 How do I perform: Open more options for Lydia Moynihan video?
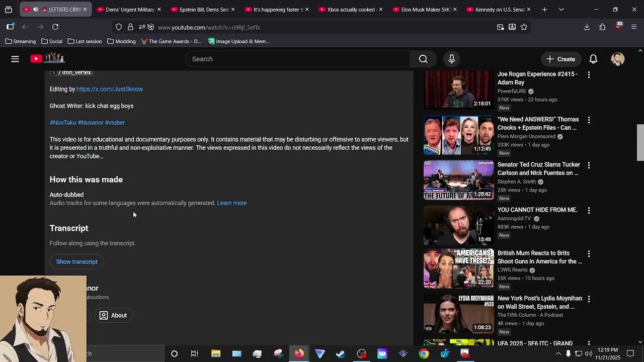click(589, 299)
